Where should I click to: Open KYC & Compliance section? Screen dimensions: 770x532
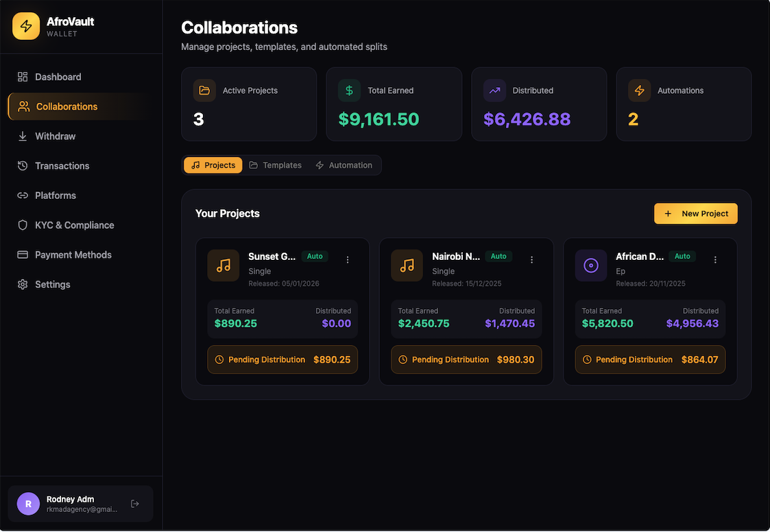tap(74, 225)
